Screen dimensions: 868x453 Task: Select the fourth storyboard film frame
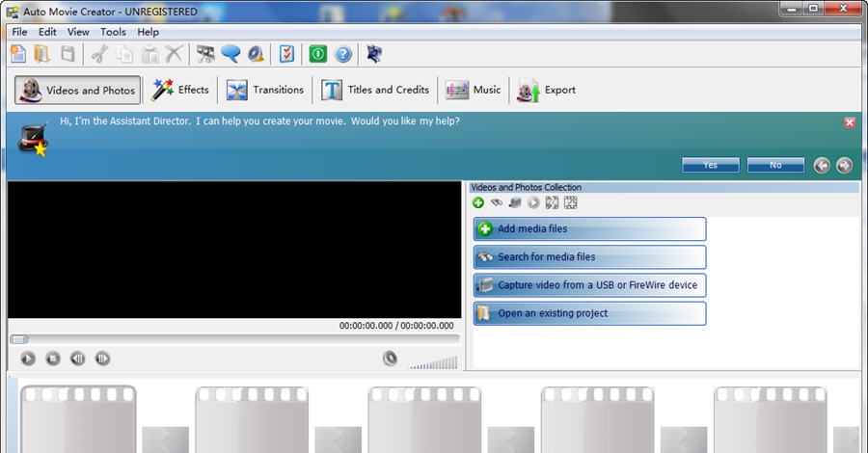597,419
